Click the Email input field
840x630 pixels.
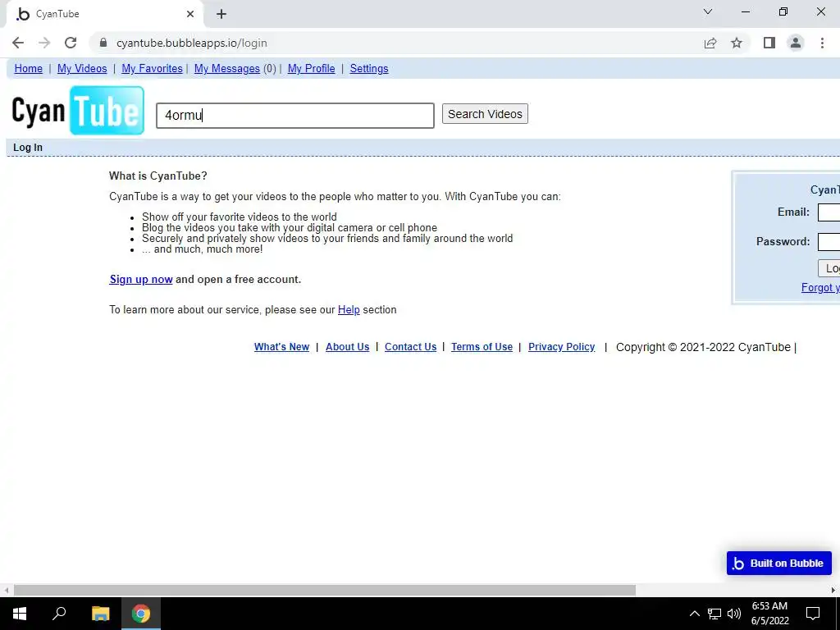coord(829,212)
